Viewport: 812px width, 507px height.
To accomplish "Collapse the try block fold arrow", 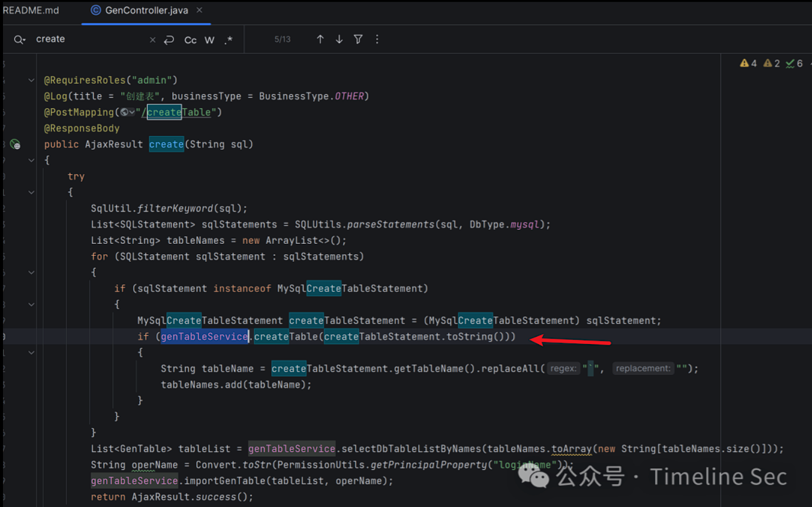I will [31, 192].
